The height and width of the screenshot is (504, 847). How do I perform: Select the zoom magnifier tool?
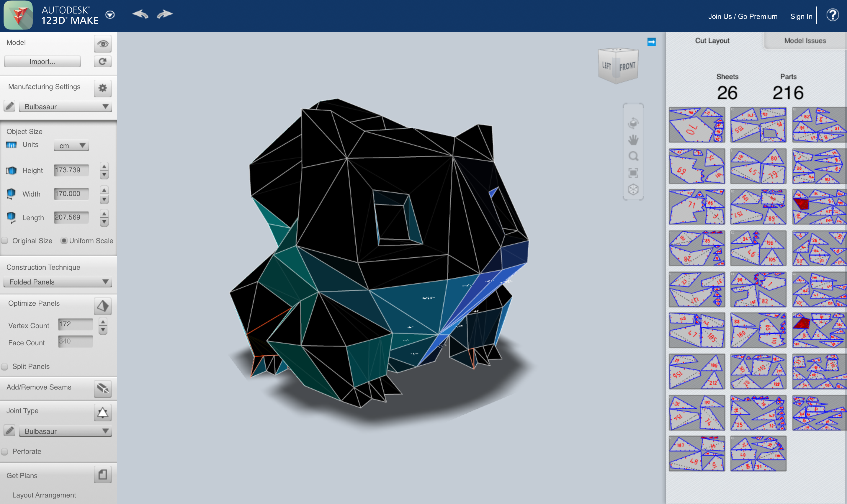click(x=633, y=156)
